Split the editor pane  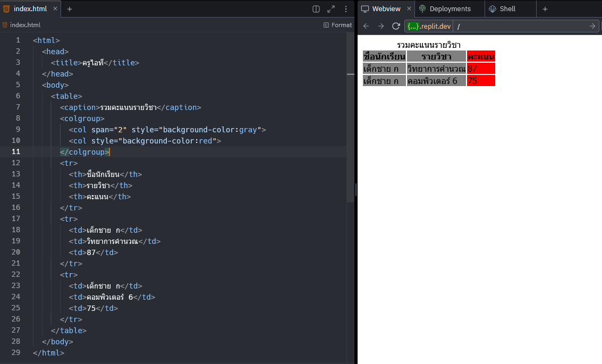(x=316, y=9)
